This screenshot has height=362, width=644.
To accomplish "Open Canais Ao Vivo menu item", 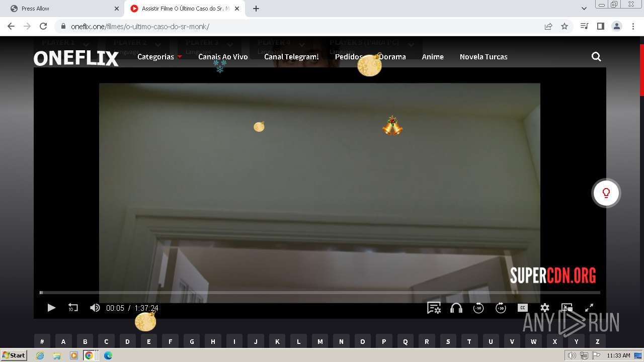I will pos(223,57).
